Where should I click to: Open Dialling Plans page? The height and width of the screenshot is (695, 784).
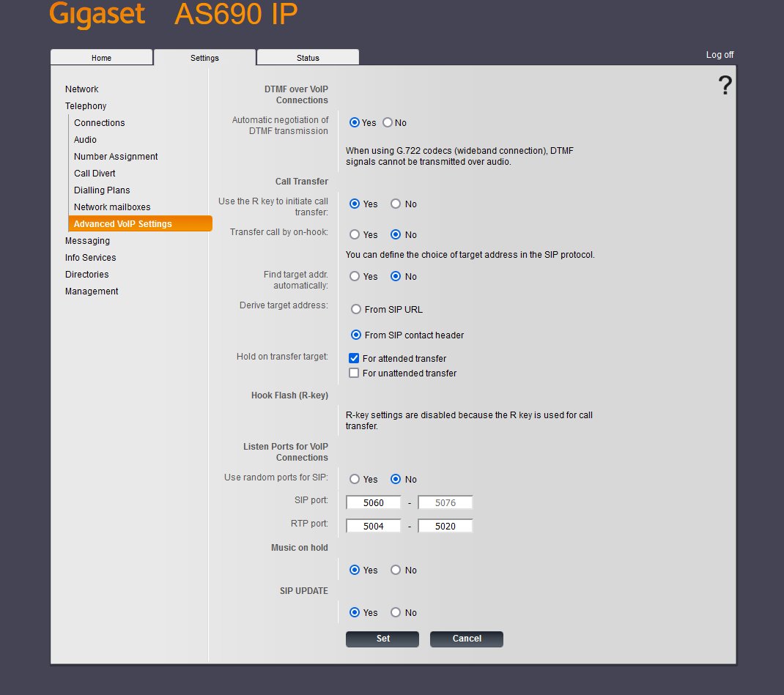click(x=102, y=190)
